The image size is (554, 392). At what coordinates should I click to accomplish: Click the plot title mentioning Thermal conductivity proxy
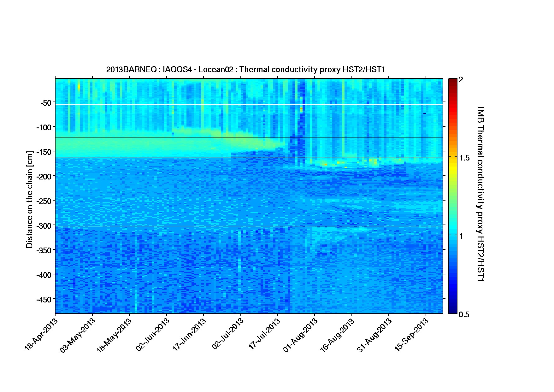click(x=245, y=70)
